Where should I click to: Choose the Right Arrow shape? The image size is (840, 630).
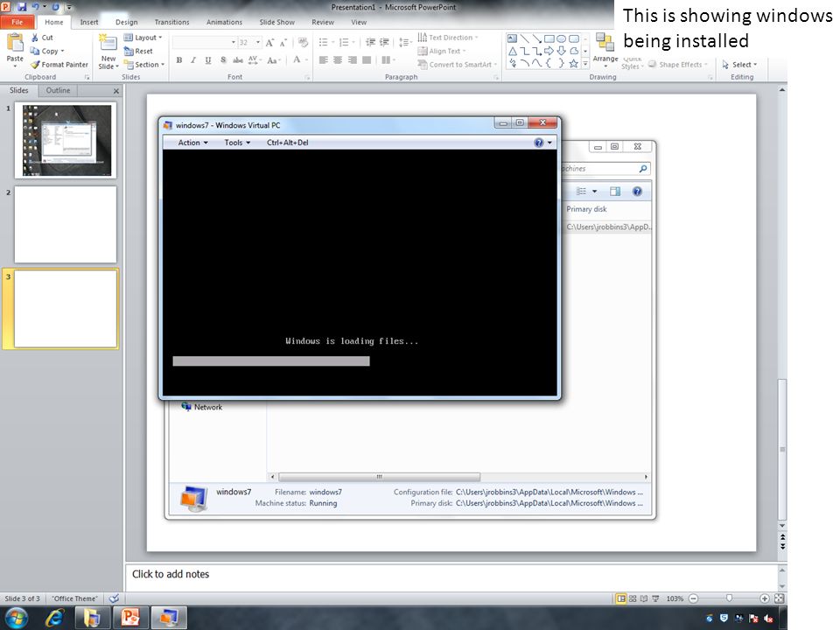(x=549, y=51)
